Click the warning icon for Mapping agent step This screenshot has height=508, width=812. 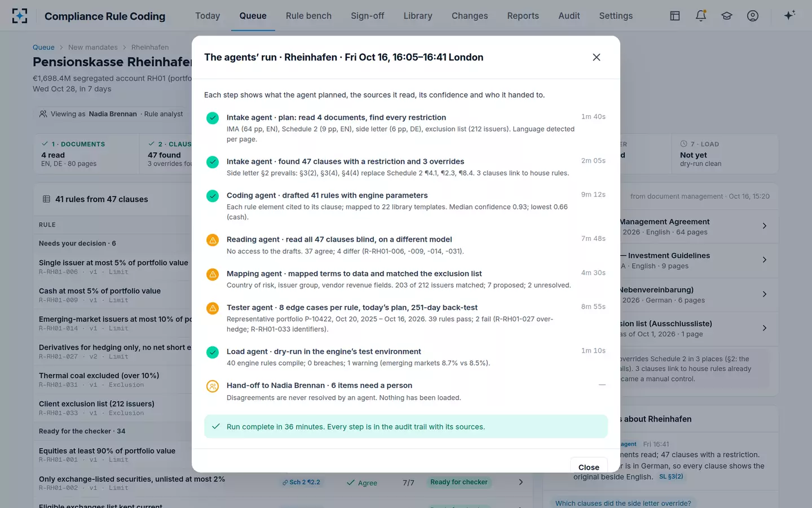[x=213, y=274]
